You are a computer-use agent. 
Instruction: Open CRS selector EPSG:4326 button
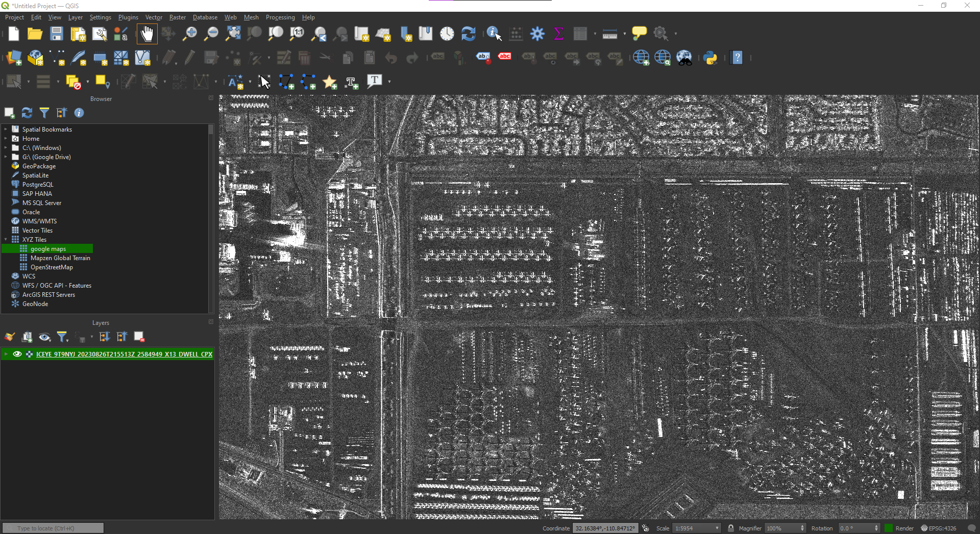[939, 528]
